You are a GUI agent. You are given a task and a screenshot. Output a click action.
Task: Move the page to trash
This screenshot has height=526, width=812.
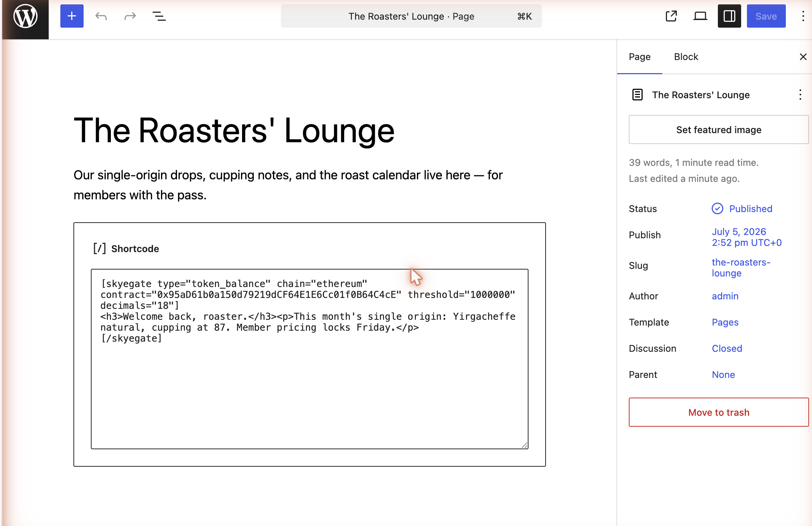[x=719, y=412]
